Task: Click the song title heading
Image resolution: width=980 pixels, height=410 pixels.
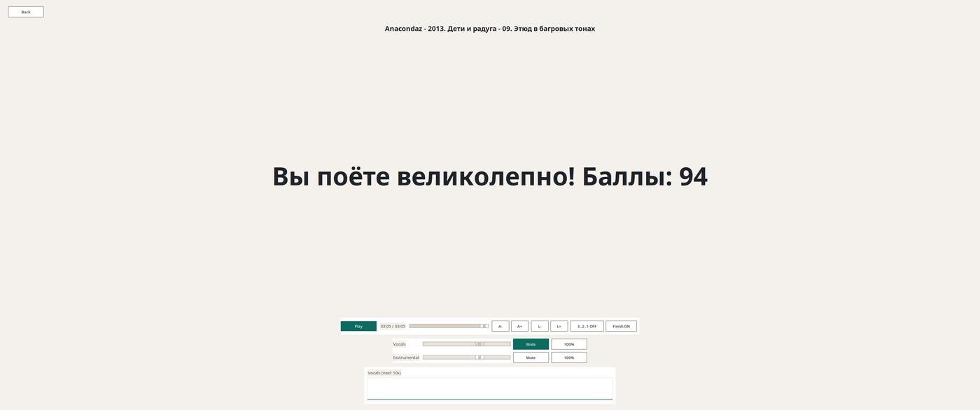Action: coord(489,29)
